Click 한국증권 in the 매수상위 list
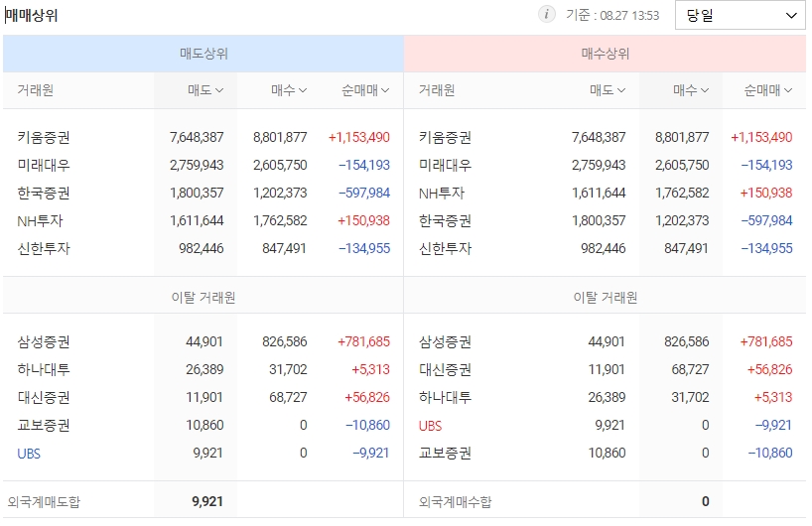Image resolution: width=812 pixels, height=526 pixels. coord(445,221)
